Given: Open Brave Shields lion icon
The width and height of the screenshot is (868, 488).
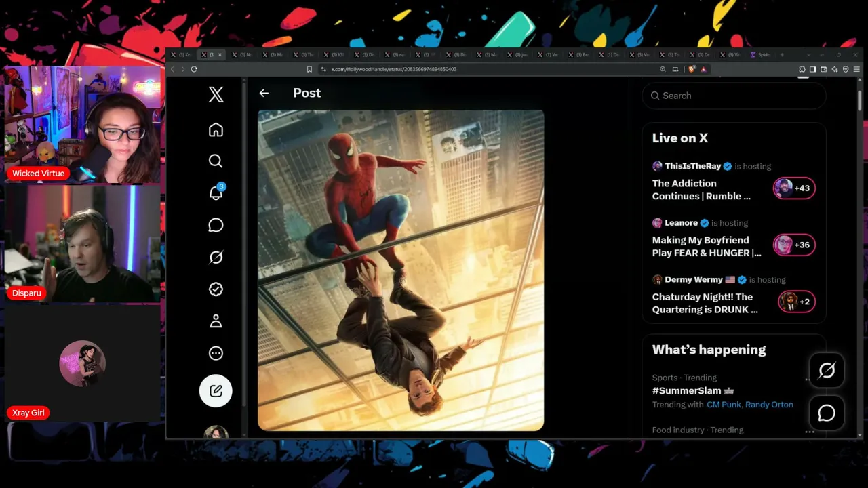Looking at the screenshot, I should click(692, 69).
